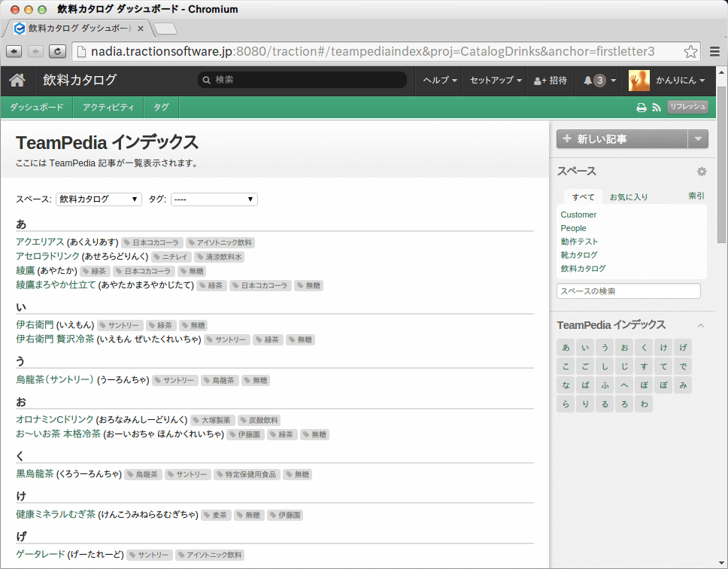This screenshot has width=728, height=569.
Task: Open the ダッシュボード tab
Action: click(37, 108)
